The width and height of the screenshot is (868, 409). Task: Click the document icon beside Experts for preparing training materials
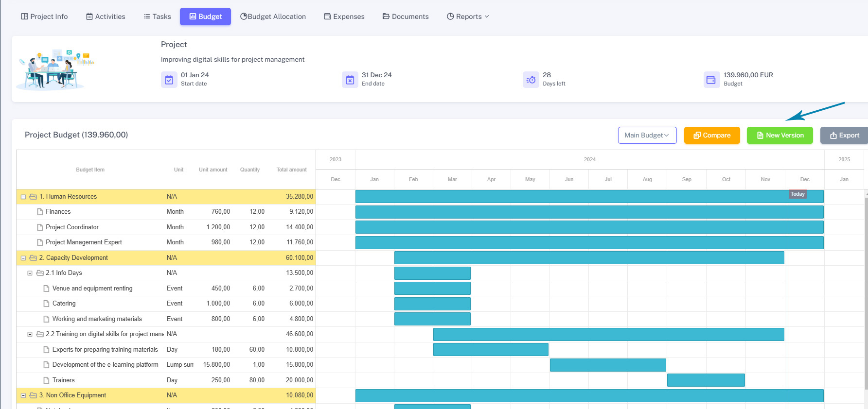point(46,350)
